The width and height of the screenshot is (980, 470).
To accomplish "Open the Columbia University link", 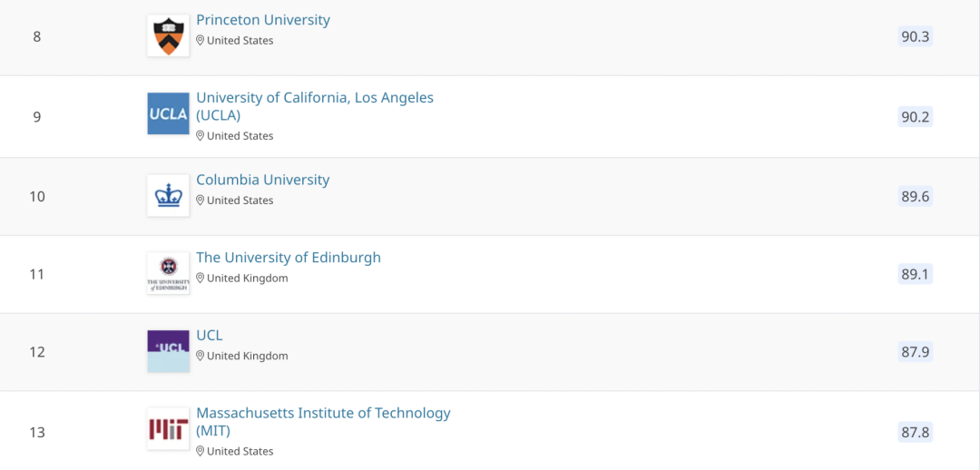I will click(263, 180).
